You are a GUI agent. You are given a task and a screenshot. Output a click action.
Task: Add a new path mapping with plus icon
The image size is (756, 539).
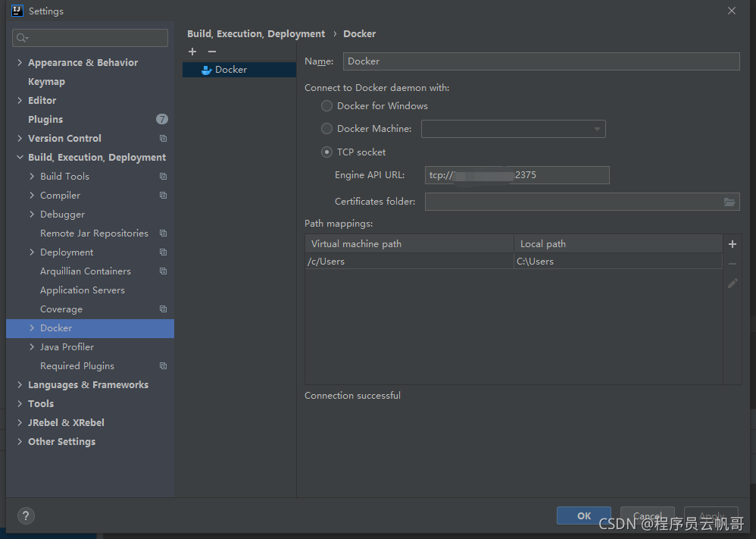(x=733, y=244)
